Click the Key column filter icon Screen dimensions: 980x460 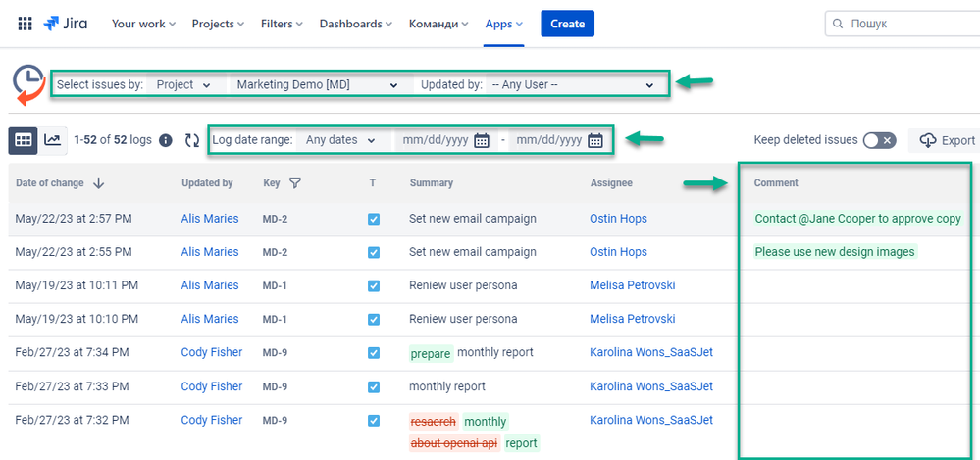click(x=295, y=183)
